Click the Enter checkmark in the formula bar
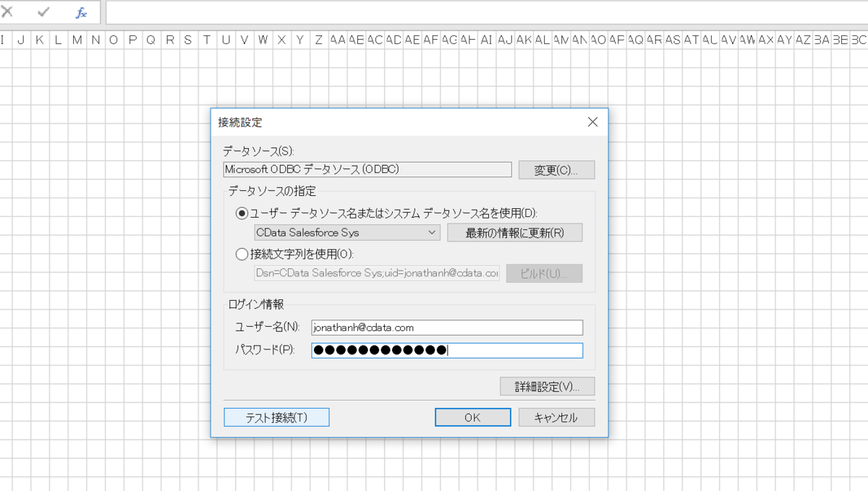The width and height of the screenshot is (868, 491). pyautogui.click(x=43, y=12)
